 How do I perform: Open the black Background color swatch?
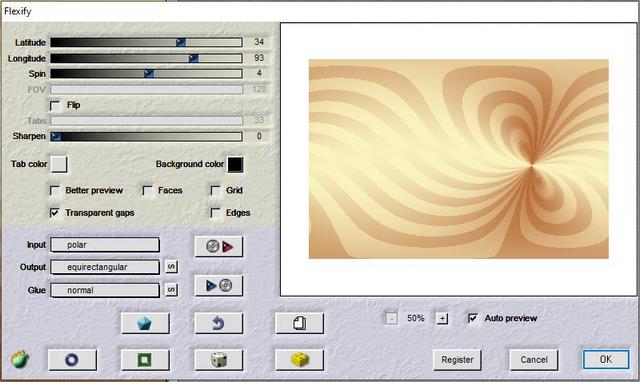(236, 164)
